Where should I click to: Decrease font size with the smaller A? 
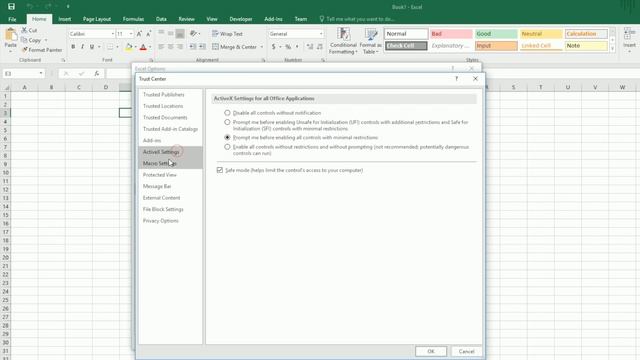point(149,33)
